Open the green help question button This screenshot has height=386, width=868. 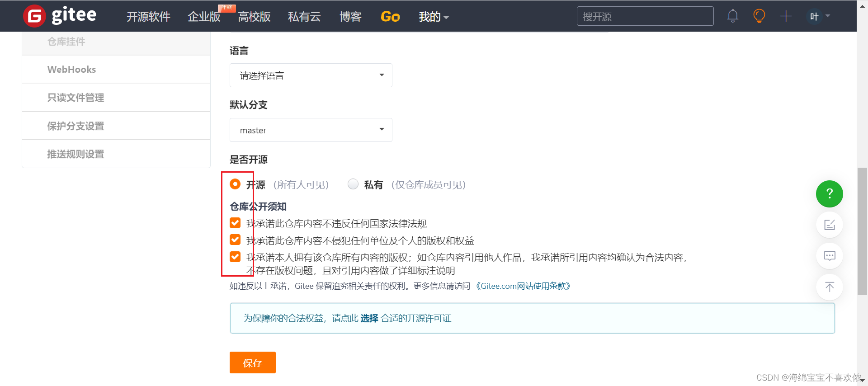(x=830, y=194)
